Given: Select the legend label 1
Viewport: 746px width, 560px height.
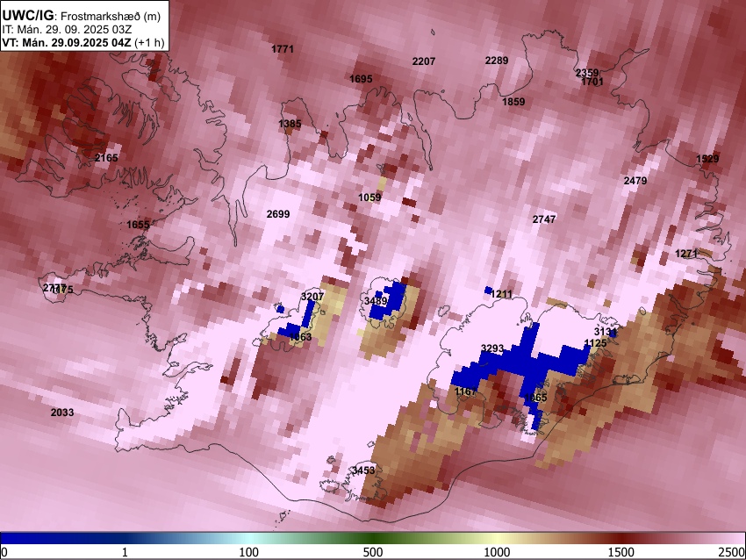Looking at the screenshot, I should click(125, 552).
